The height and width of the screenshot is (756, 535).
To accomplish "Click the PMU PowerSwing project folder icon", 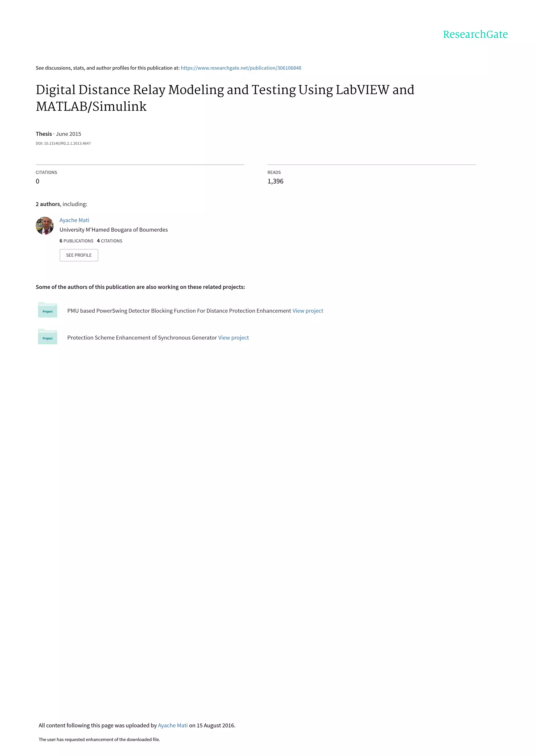I will point(48,310).
